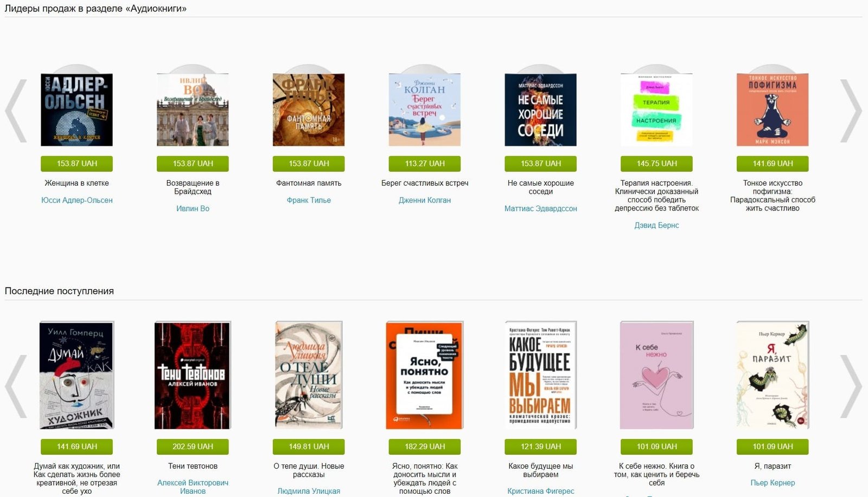The image size is (868, 497).
Task: Open author page for Дэвид Бернс
Action: point(656,225)
